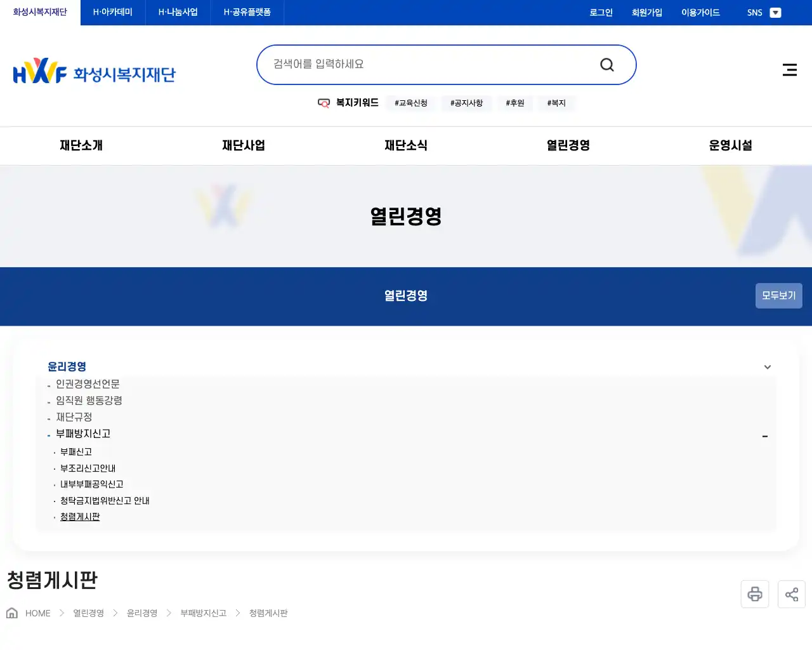Open the SNS dropdown arrow

(x=775, y=12)
